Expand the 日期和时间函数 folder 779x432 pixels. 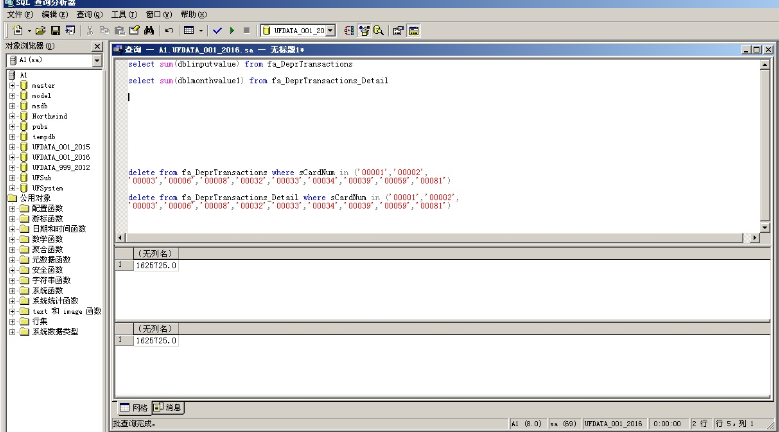12,229
